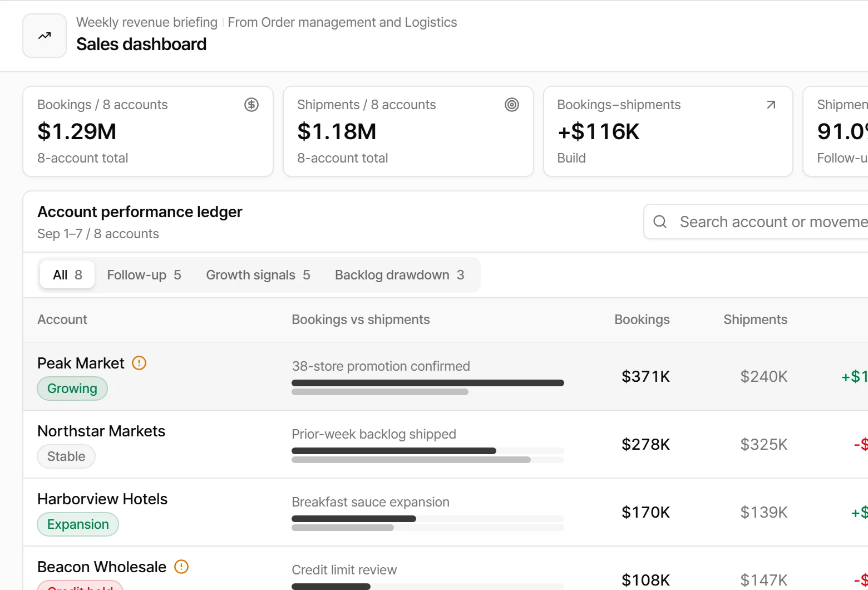Click the Growing status badge
This screenshot has width=868, height=590.
[x=72, y=389]
